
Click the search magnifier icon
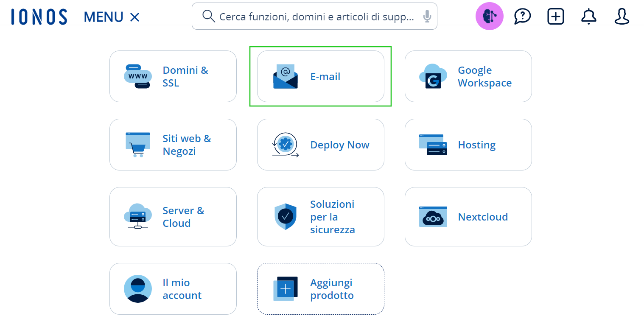208,17
